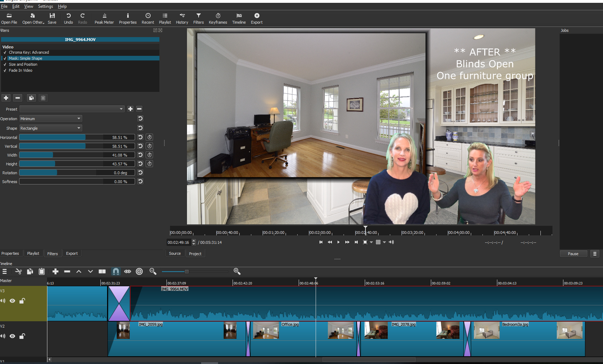Delete the preset with minus button
Screen dimensions: 603x364
point(139,109)
